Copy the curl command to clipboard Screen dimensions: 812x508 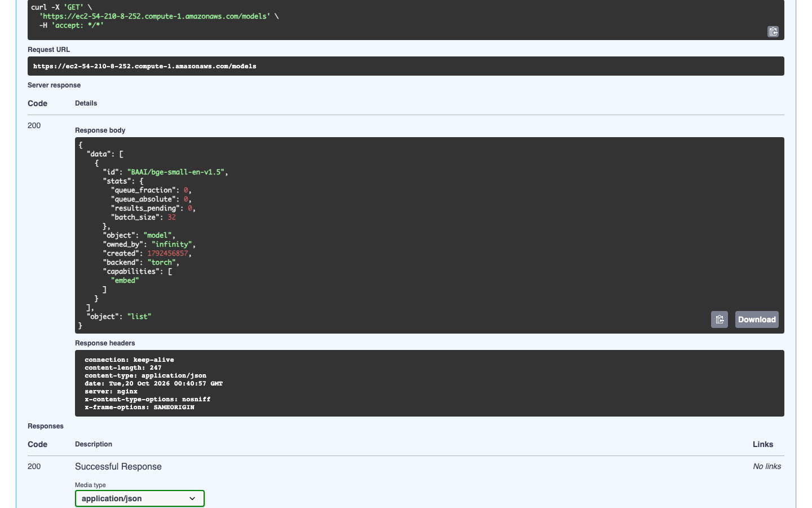(773, 32)
